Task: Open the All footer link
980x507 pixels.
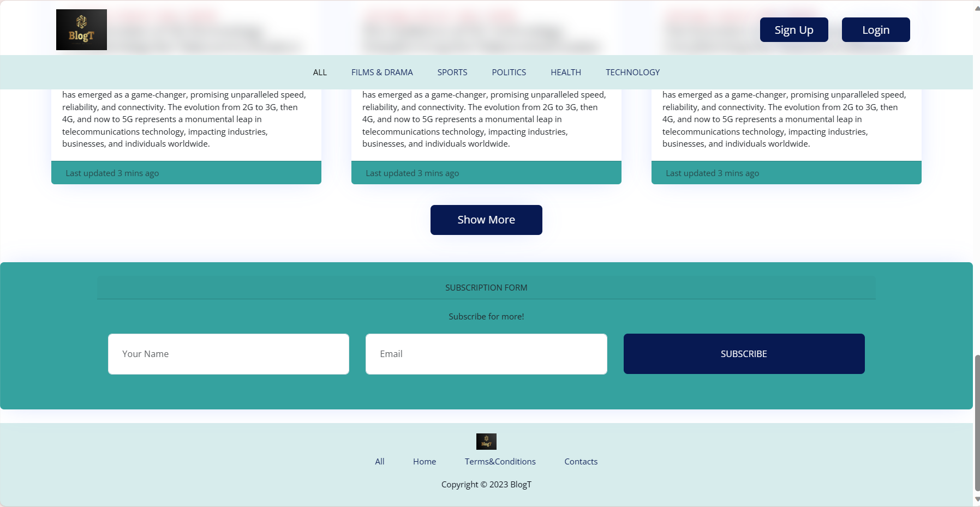Action: coord(379,462)
